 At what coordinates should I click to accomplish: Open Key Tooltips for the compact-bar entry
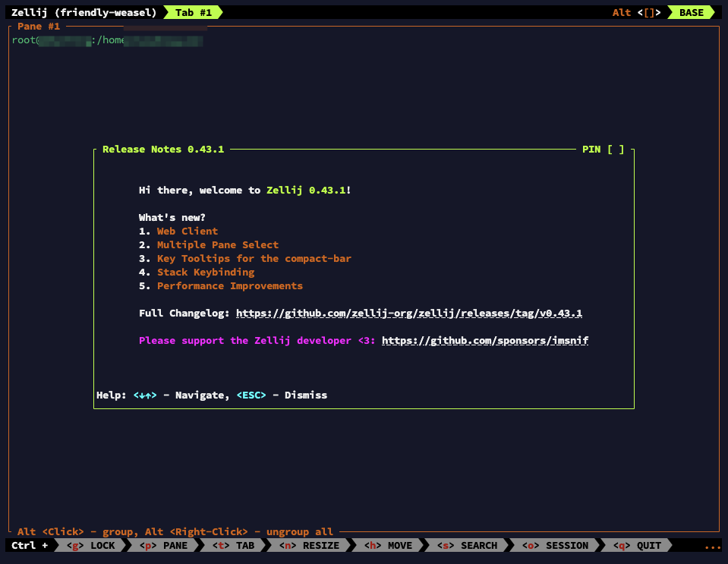254,259
